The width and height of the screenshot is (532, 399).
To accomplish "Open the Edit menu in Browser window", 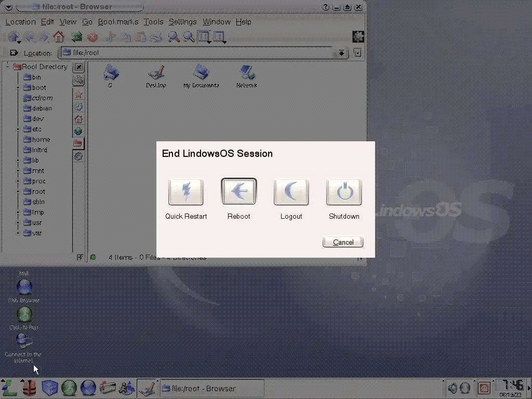I will tap(47, 22).
